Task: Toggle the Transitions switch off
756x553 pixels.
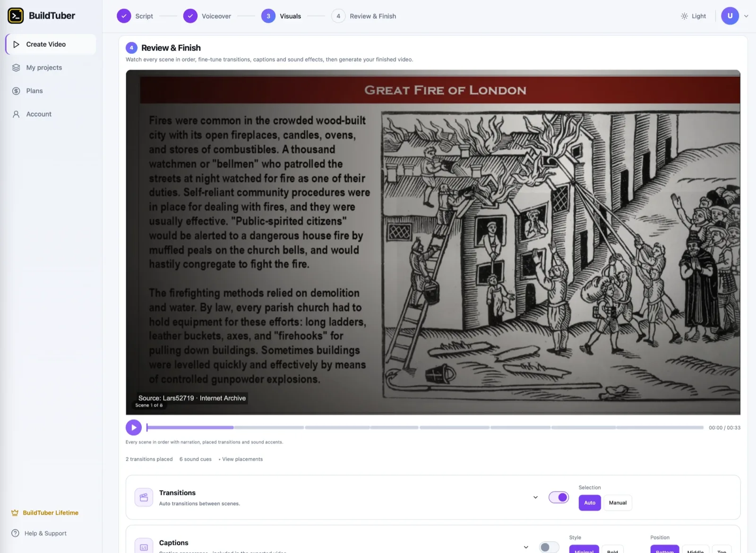Action: (x=558, y=497)
